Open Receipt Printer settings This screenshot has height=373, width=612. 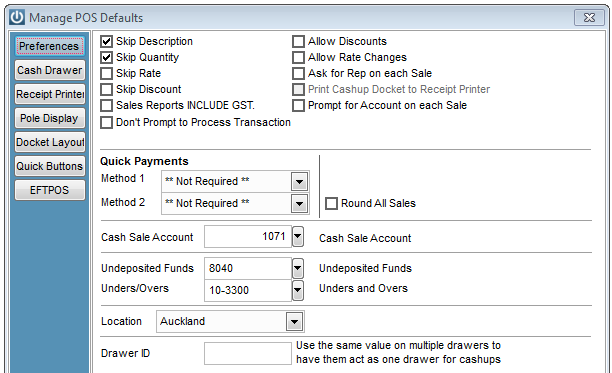(x=50, y=94)
